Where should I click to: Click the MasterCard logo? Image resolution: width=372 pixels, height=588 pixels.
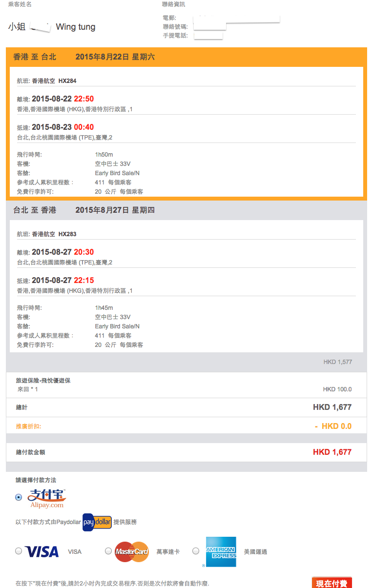tap(132, 551)
